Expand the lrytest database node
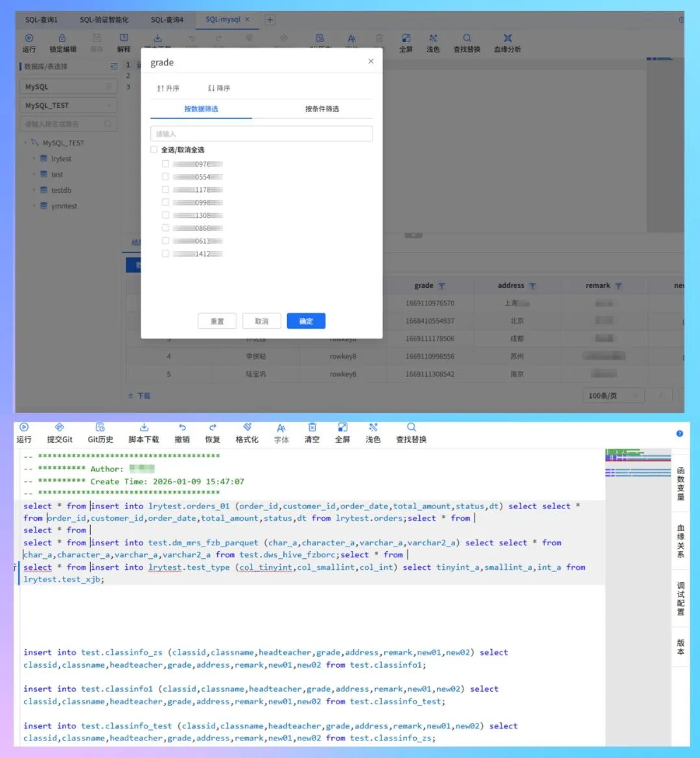700x758 pixels. pos(34,159)
